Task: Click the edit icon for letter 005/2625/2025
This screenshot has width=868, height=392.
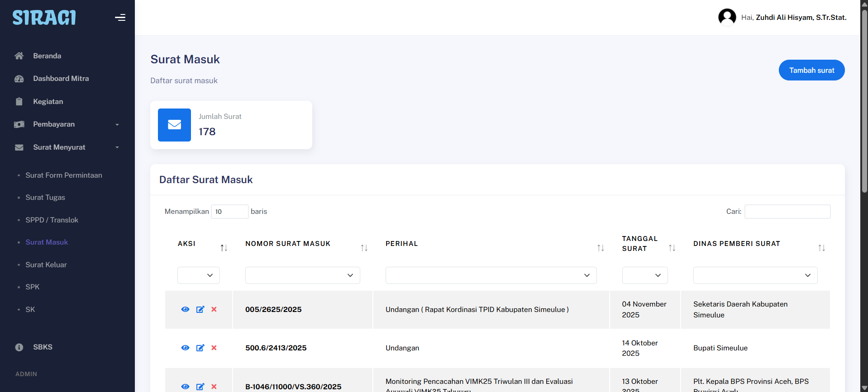Action: click(x=200, y=309)
